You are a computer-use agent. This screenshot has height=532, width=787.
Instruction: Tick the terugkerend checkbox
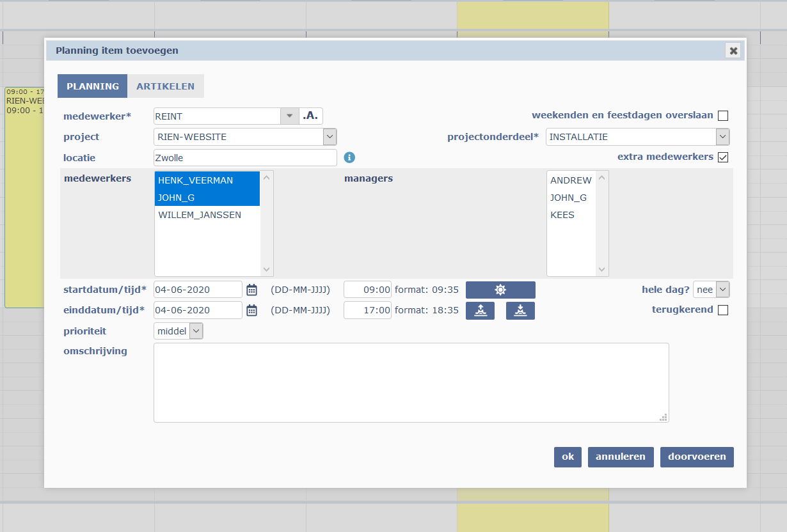click(723, 310)
